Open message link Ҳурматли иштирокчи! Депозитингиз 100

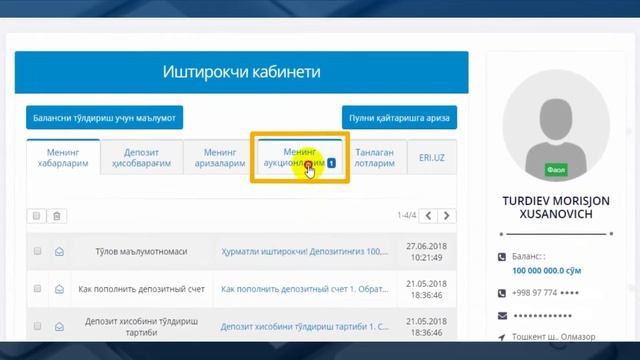[304, 251]
